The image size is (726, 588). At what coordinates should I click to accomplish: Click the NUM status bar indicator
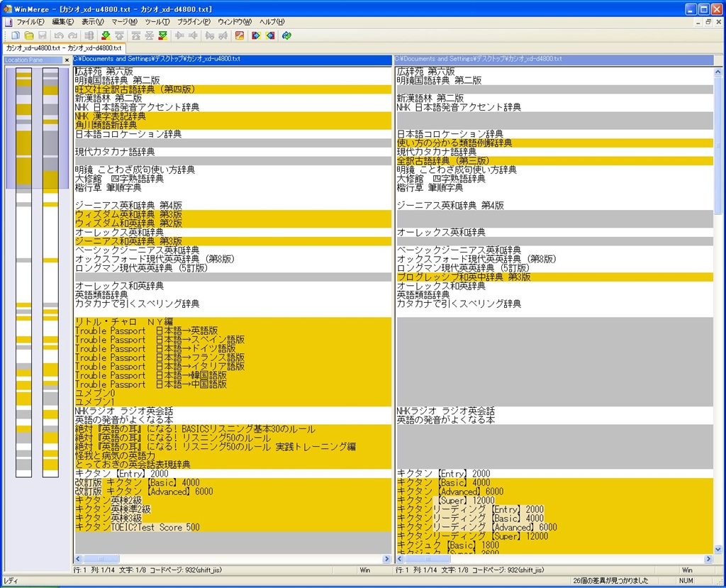pos(686,581)
